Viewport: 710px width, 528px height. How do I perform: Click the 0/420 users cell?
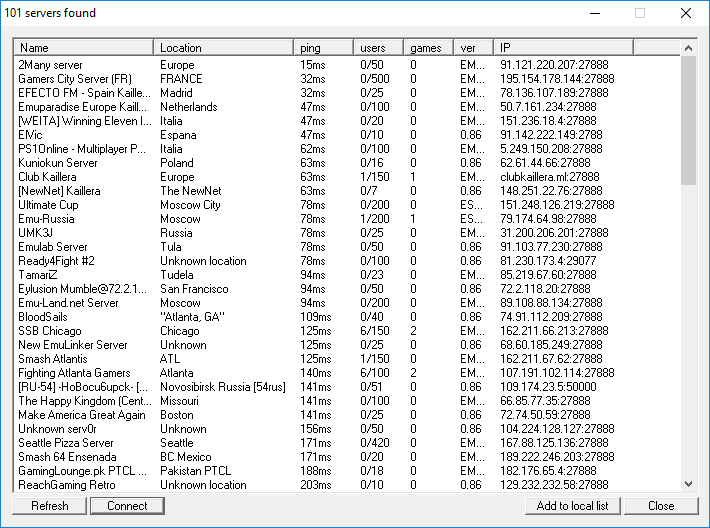click(375, 444)
